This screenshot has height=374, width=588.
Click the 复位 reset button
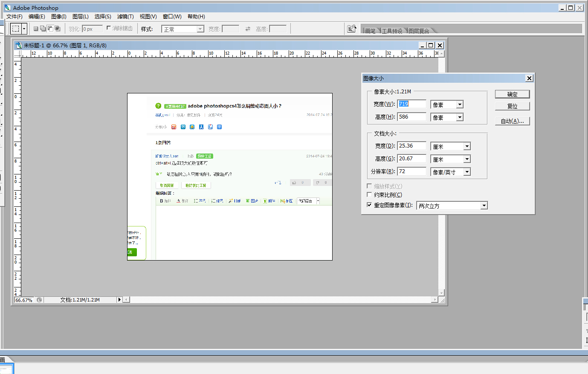[x=513, y=106]
